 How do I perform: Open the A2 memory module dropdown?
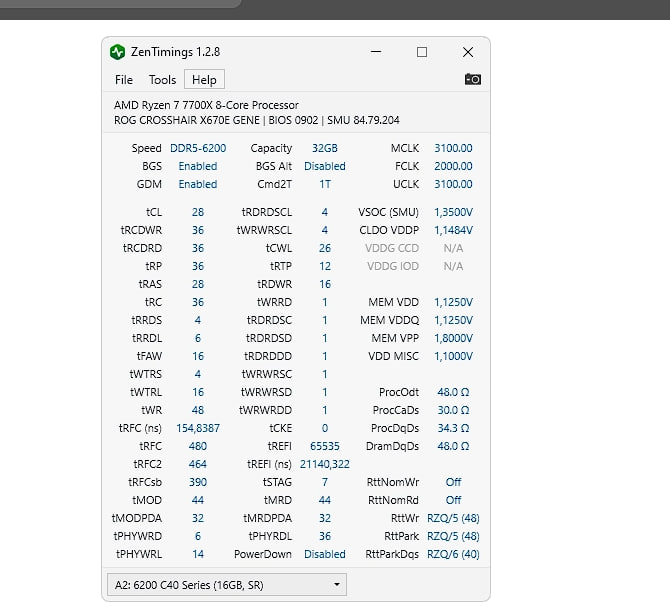226,585
